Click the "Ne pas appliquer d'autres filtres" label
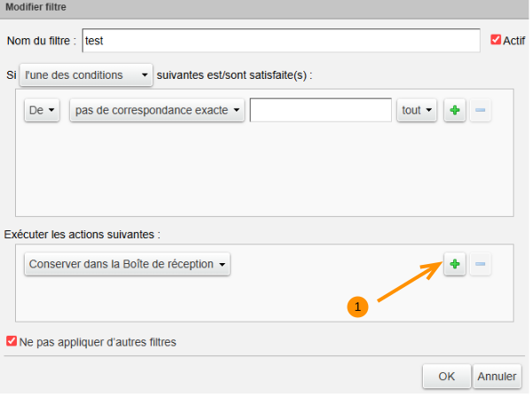Viewport: 532px width, 396px height. pos(98,341)
